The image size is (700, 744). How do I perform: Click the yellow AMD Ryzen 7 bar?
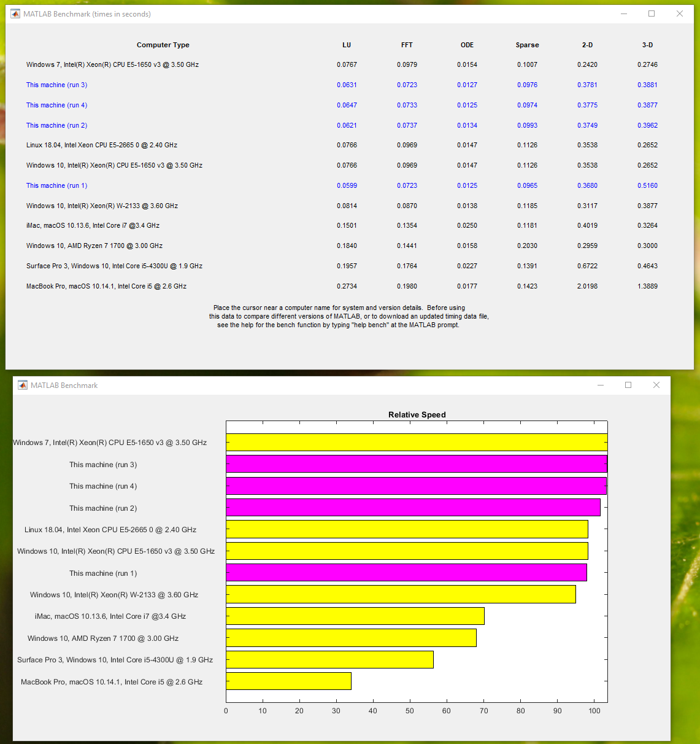pos(351,638)
